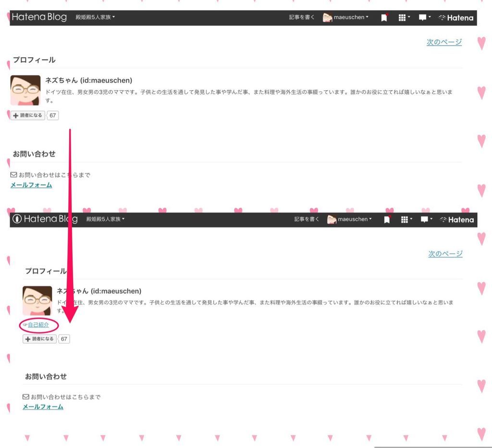Click the bookmark icon in lower header
The width and height of the screenshot is (492, 448).
click(x=387, y=219)
